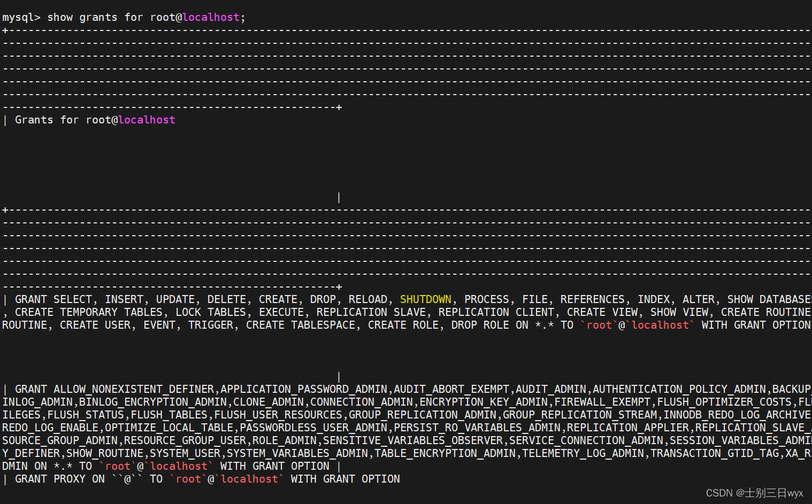
Task: Click red 'localhost' in the GRANT PROXY row
Action: (249, 479)
